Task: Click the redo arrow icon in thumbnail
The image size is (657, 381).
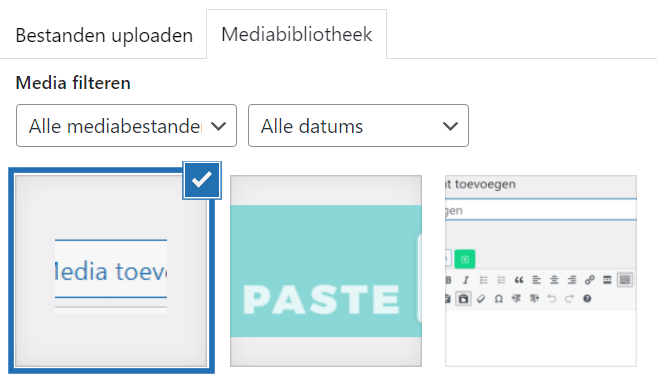Action: pos(569,299)
